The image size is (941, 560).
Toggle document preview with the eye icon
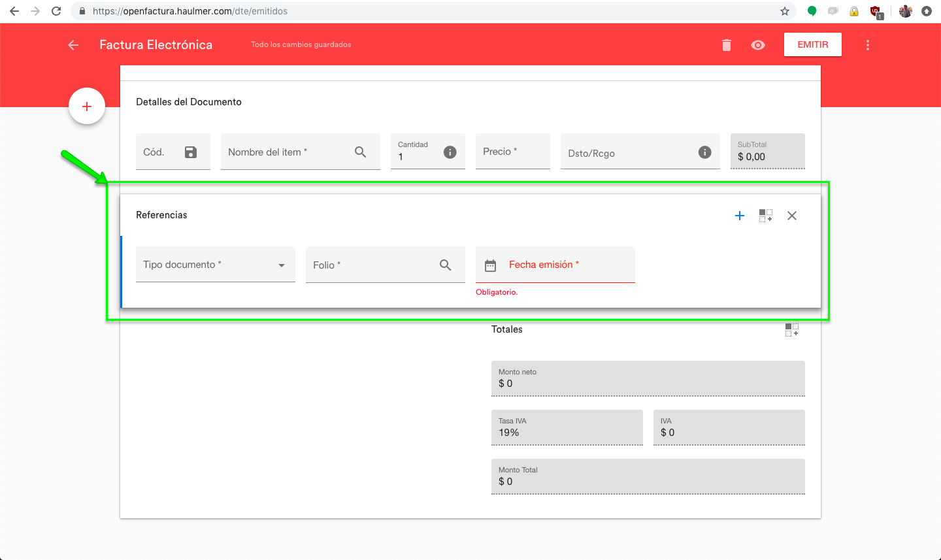758,45
